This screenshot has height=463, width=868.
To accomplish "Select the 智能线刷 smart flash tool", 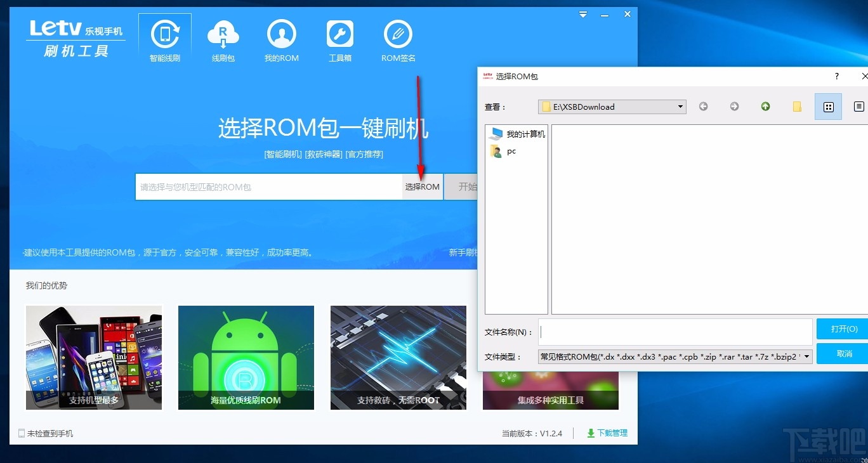I will tap(164, 38).
